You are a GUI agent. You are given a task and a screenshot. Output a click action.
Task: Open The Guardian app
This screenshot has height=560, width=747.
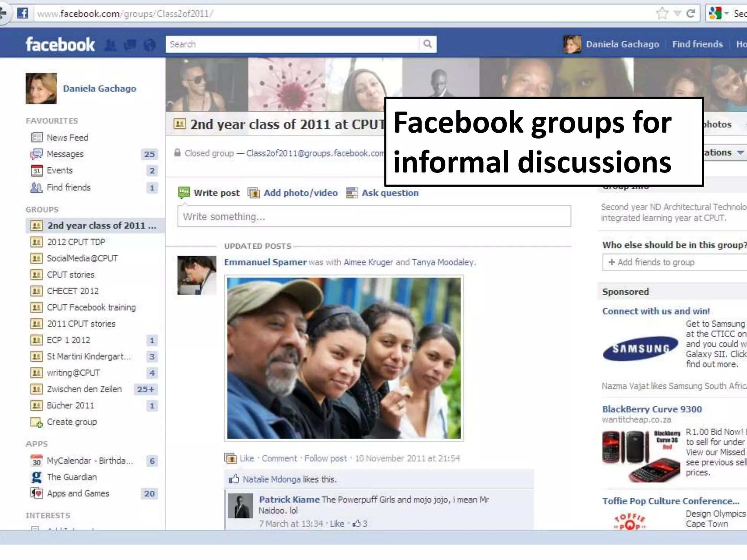click(72, 477)
